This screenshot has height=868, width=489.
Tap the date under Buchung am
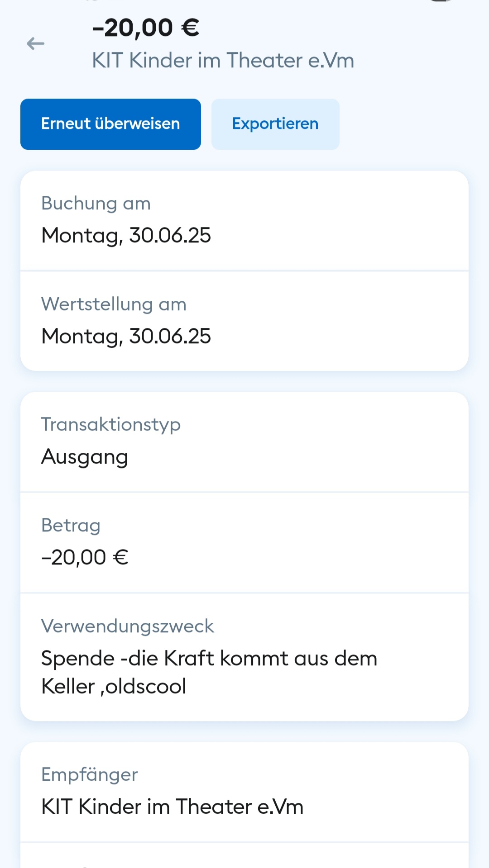126,236
